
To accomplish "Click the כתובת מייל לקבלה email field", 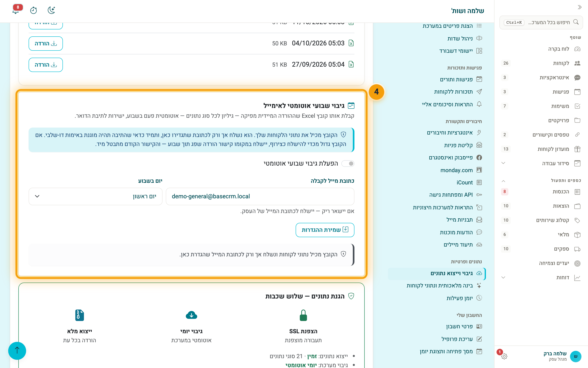I will click(x=260, y=196).
